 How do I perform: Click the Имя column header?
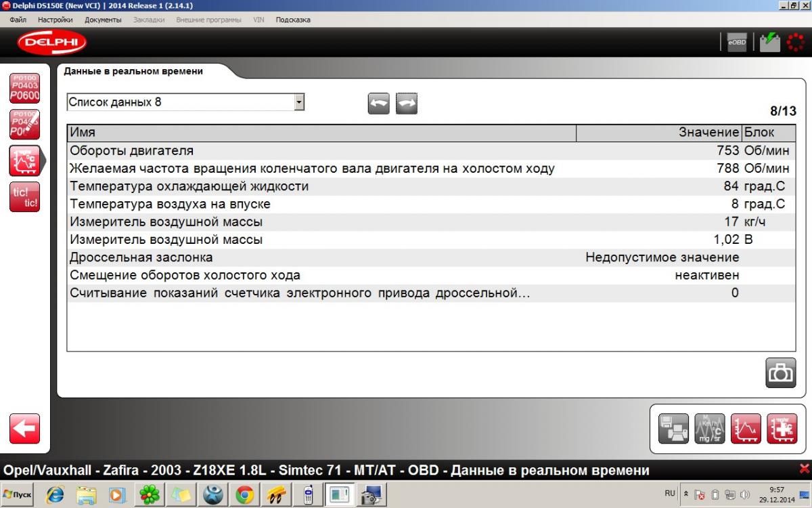(x=321, y=133)
